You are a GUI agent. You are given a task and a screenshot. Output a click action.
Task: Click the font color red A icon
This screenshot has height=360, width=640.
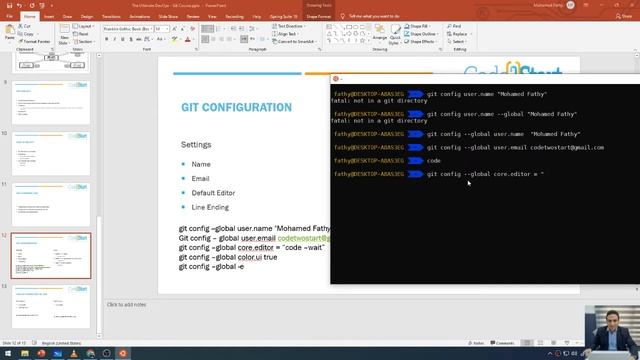point(188,40)
